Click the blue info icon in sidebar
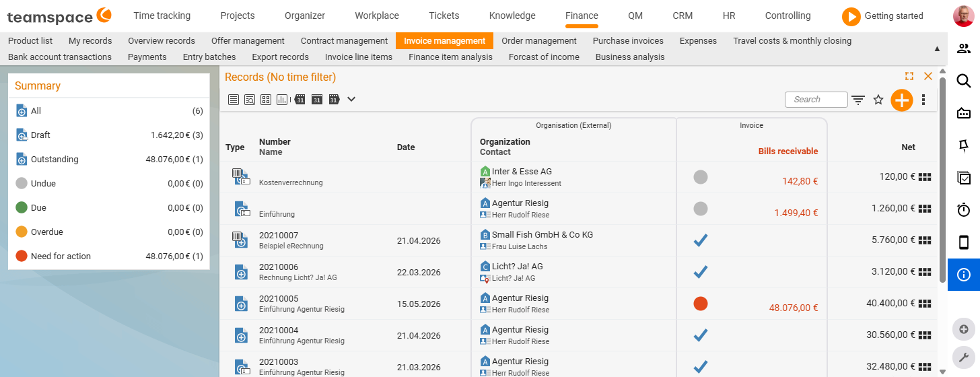The width and height of the screenshot is (980, 377). pos(964,275)
